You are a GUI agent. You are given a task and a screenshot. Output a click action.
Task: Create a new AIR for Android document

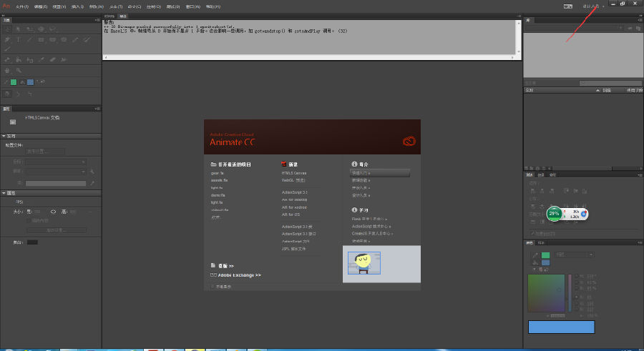[x=294, y=207]
